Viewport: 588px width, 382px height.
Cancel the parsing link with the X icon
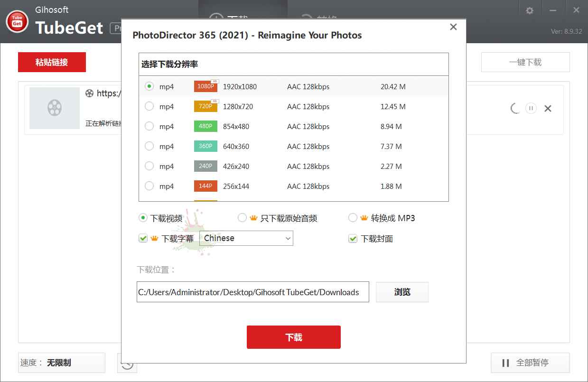click(548, 108)
